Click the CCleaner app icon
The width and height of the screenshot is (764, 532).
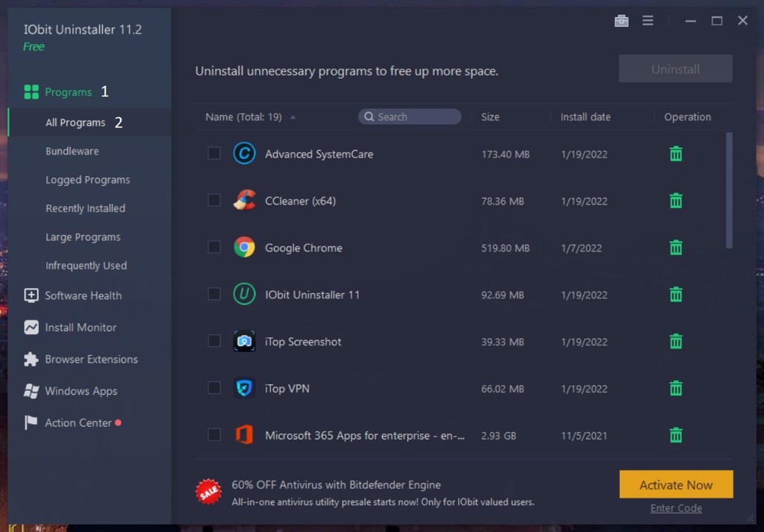244,200
